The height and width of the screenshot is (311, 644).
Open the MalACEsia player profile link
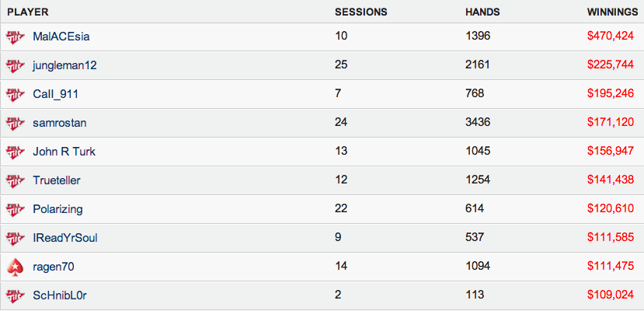tap(61, 37)
